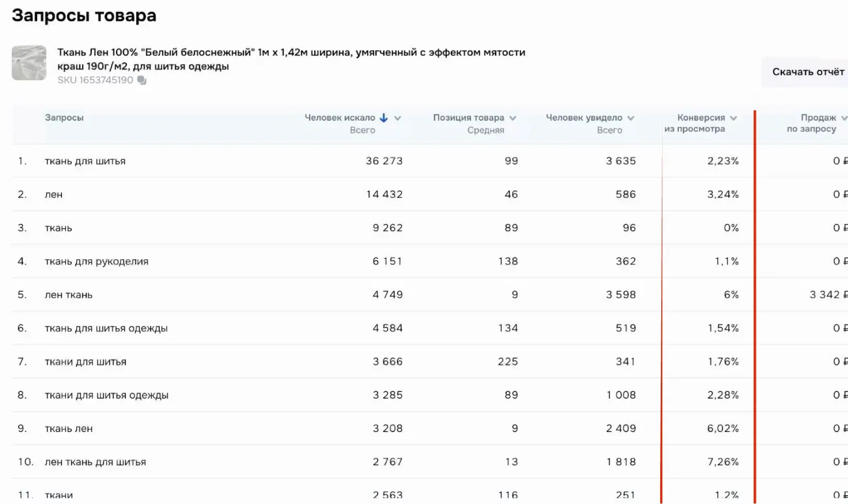
Task: Open the Позиция товара column dropdown
Action: point(513,118)
